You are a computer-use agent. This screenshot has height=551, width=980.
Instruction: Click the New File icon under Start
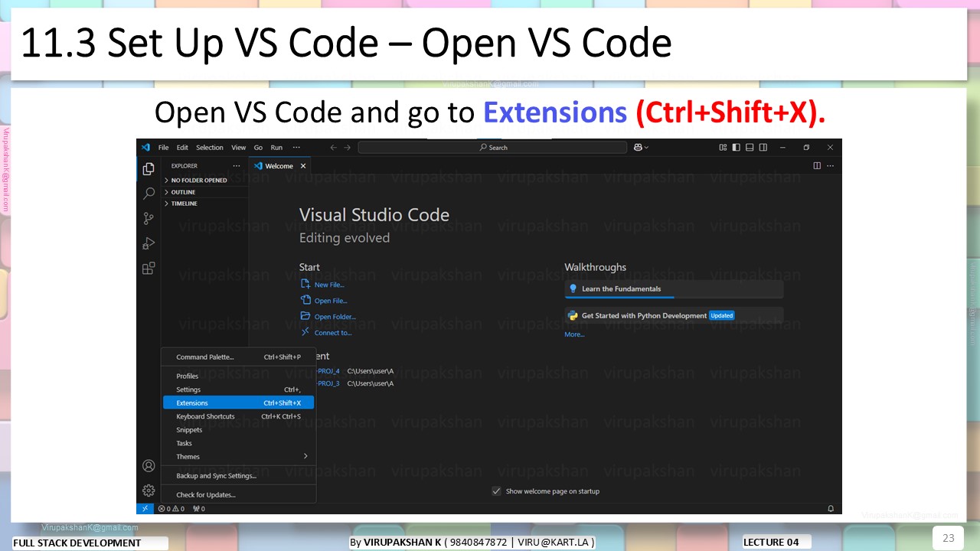tap(305, 284)
